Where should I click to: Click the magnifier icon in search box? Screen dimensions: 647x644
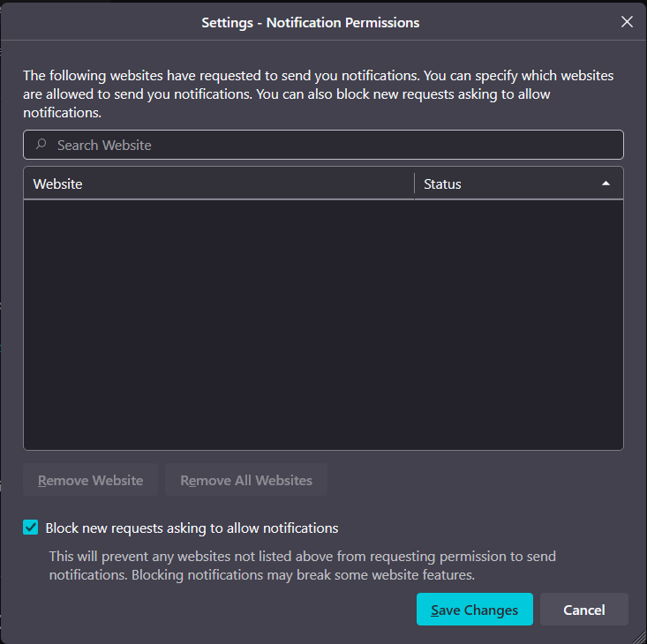coord(41,145)
